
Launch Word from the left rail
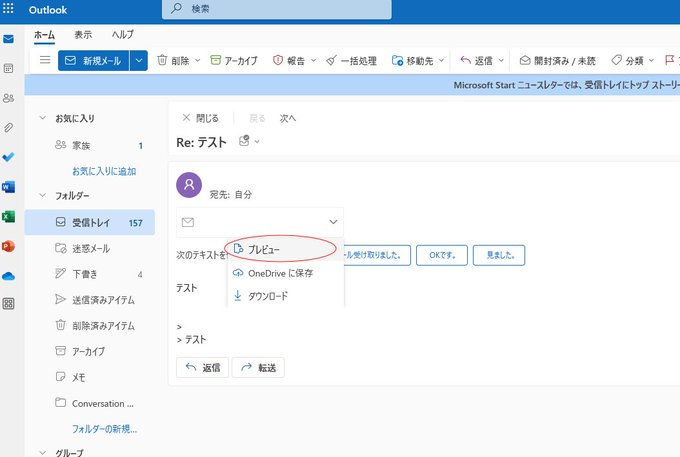click(x=8, y=187)
